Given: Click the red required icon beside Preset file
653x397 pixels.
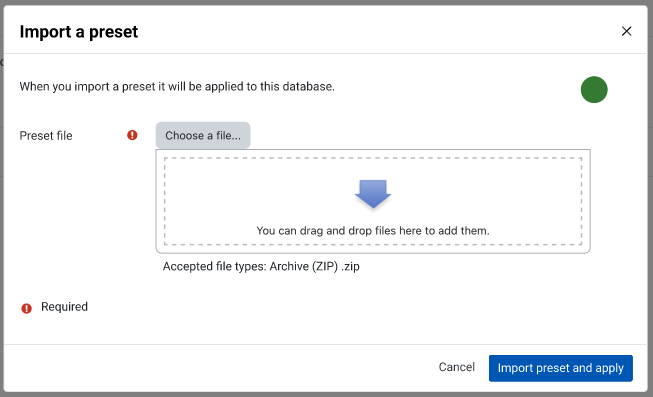Looking at the screenshot, I should [x=132, y=135].
